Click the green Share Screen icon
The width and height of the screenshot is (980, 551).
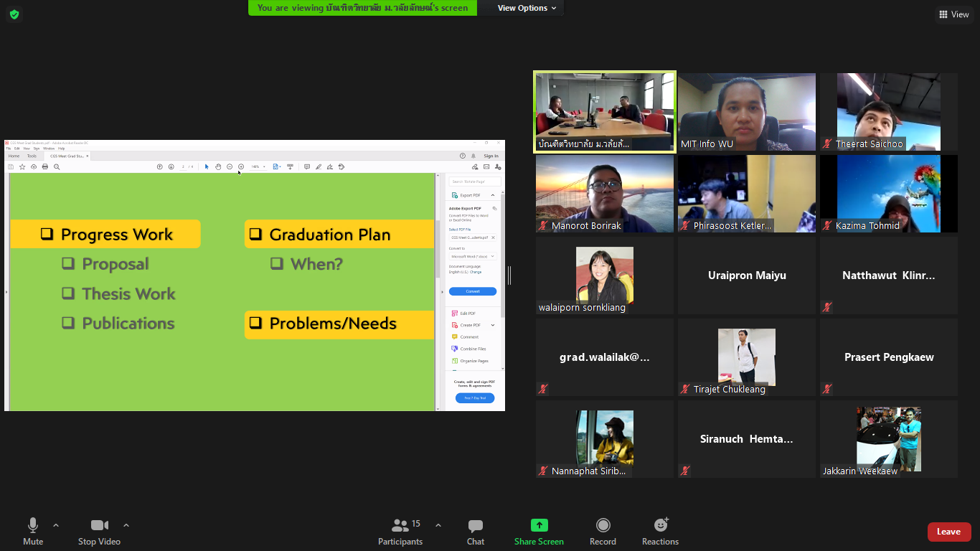[x=539, y=525]
